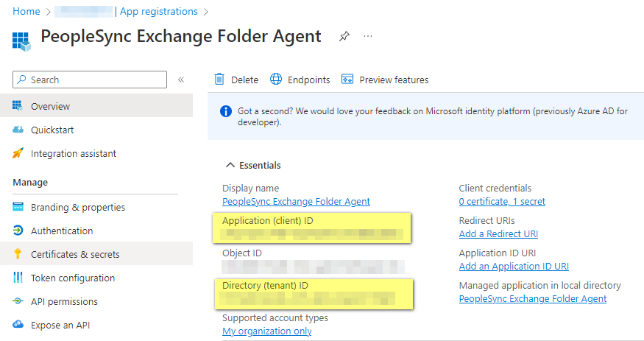This screenshot has width=644, height=341.
Task: Open the managed application PeopleSync link
Action: (x=533, y=299)
